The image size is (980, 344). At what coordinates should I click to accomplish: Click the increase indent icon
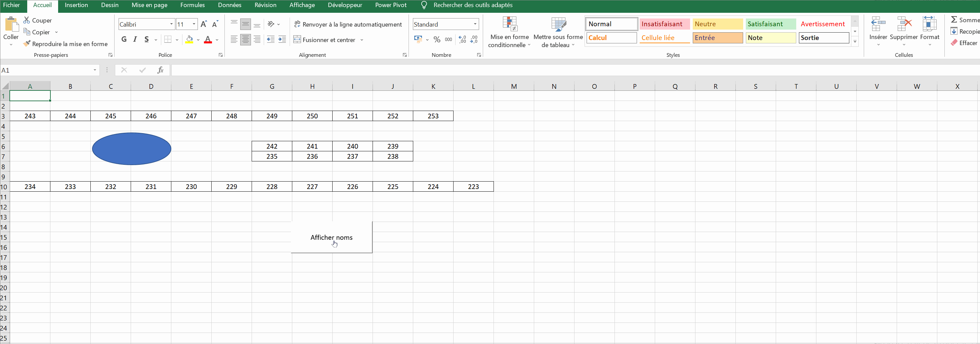282,40
